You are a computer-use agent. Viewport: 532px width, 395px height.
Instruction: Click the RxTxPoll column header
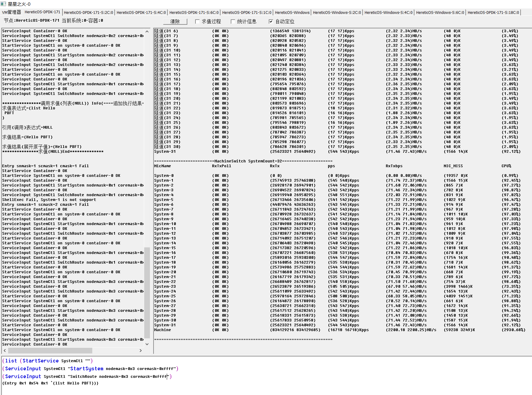(x=222, y=166)
